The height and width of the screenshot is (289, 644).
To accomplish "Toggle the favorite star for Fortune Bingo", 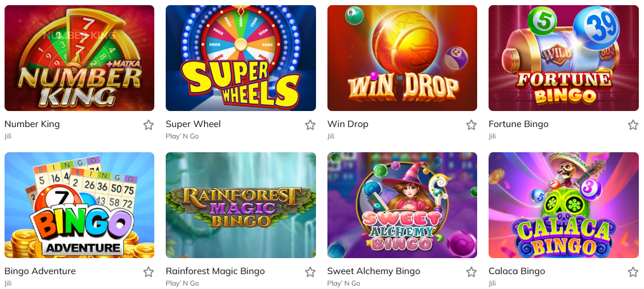I will point(633,125).
